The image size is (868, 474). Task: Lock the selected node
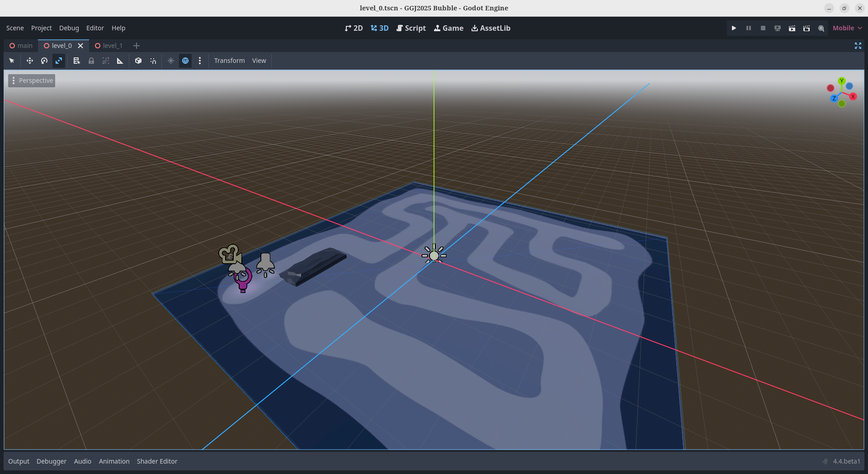(91, 61)
